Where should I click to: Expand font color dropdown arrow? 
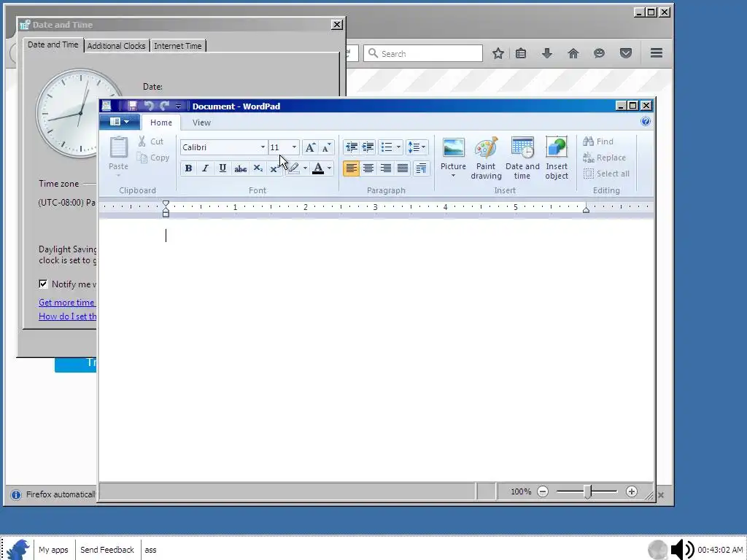329,168
